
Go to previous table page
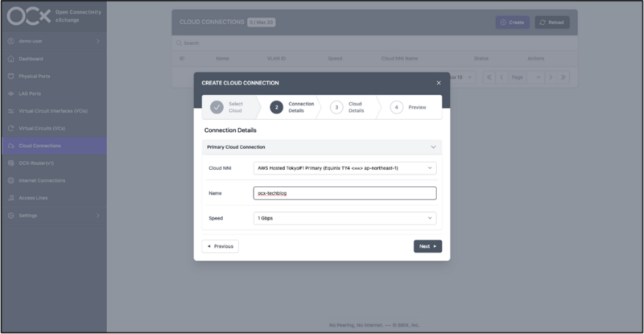tap(502, 77)
